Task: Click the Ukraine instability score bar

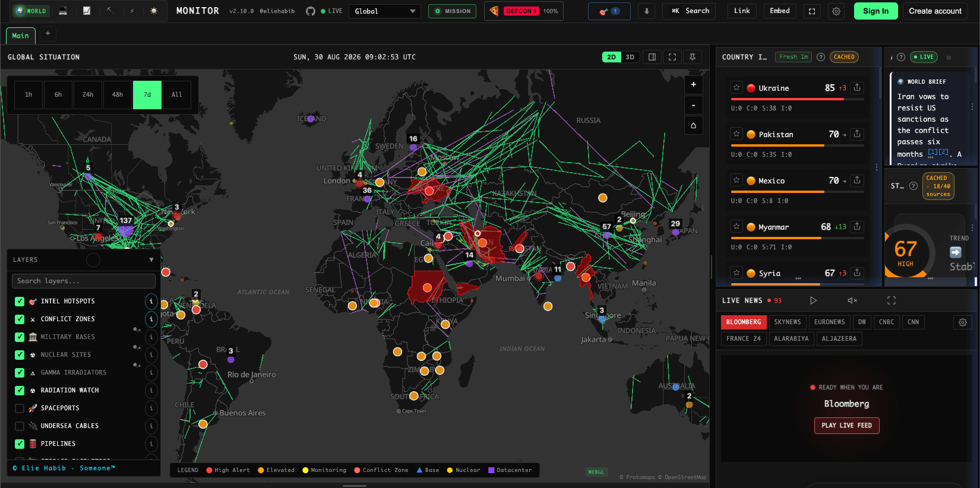Action: click(x=797, y=99)
